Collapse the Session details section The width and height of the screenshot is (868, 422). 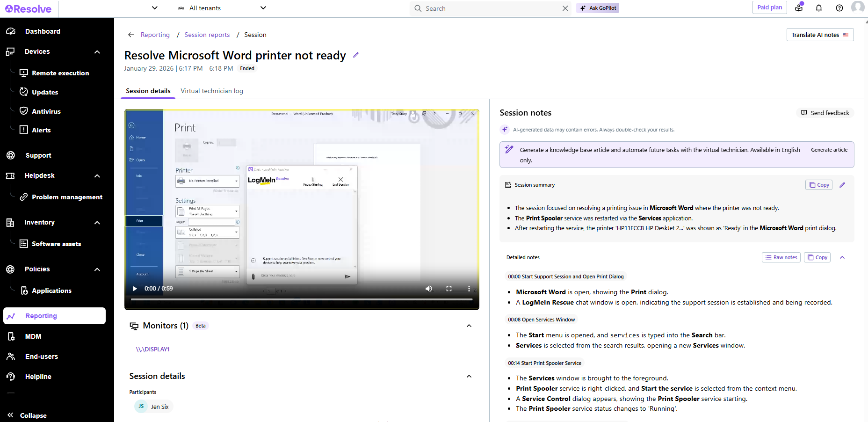pyautogui.click(x=469, y=376)
